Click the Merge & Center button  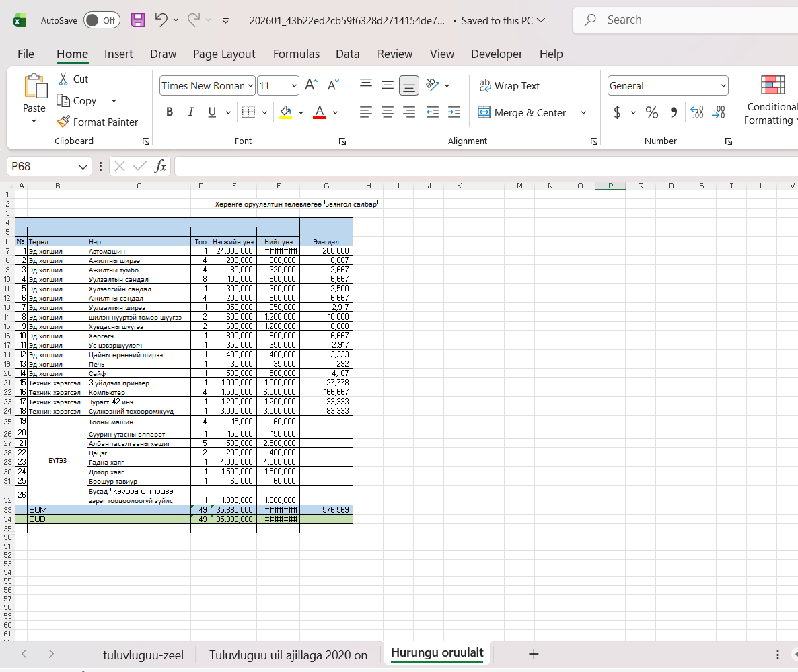point(523,112)
